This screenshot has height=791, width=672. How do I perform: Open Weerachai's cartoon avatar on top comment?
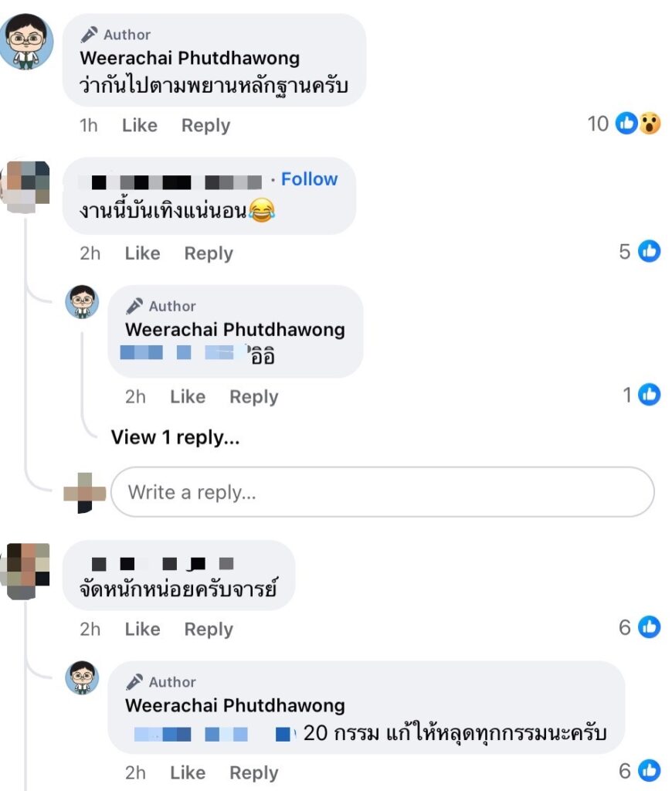pyautogui.click(x=26, y=42)
